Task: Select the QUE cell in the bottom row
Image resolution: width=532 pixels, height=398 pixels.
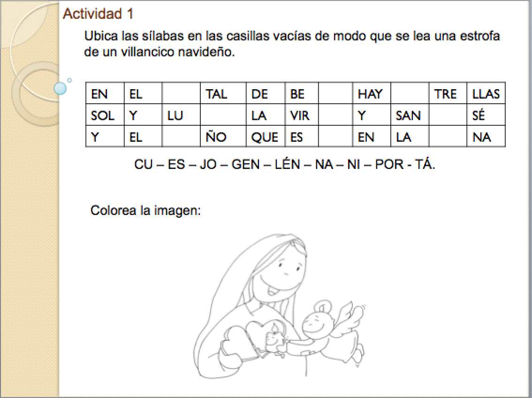Action: 265,137
